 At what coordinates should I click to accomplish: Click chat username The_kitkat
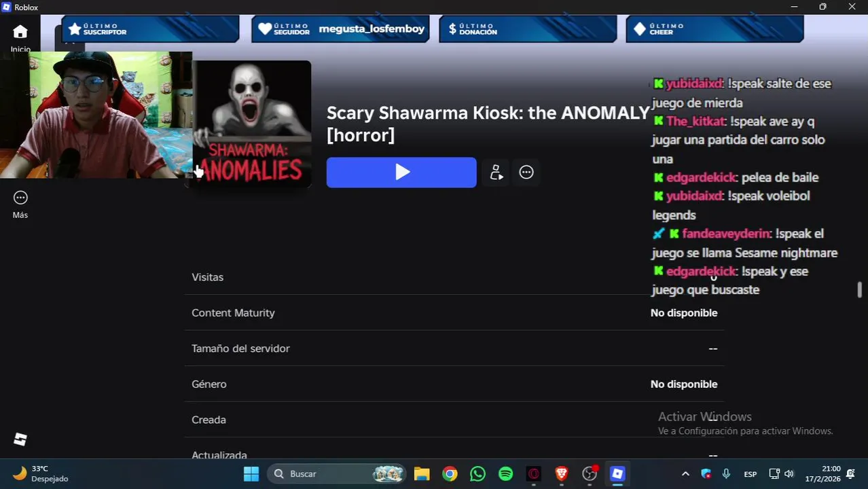click(x=696, y=122)
